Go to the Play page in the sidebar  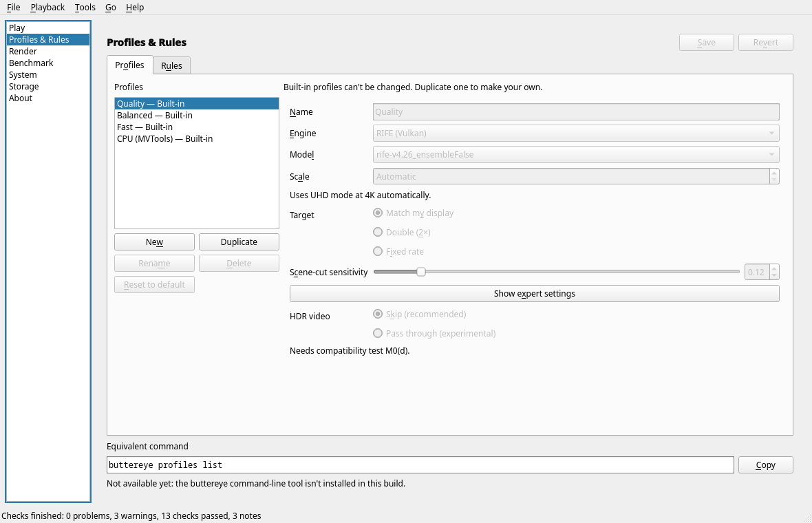(48, 28)
